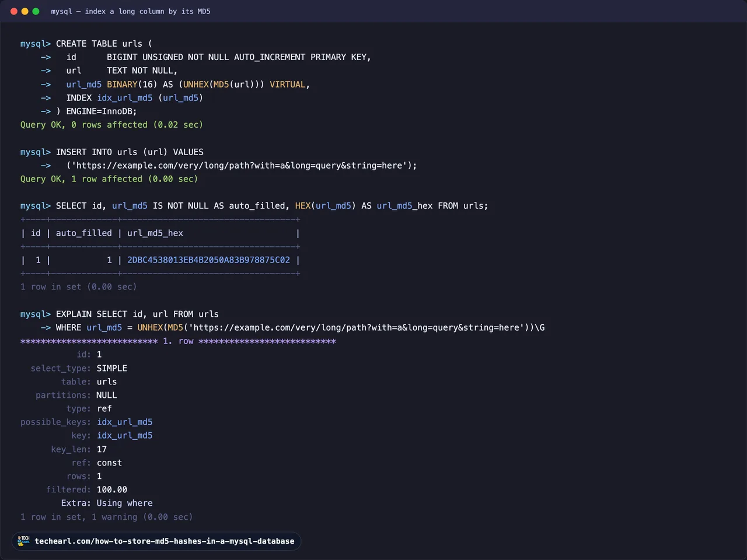Click the Tech Earl logo icon
This screenshot has width=747, height=560.
(23, 541)
